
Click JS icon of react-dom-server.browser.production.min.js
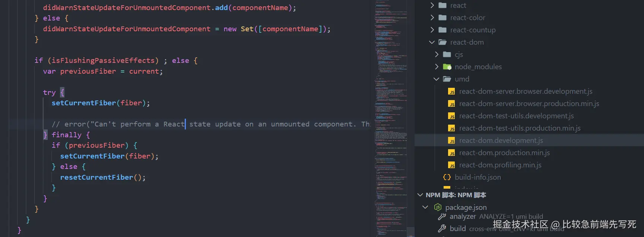(451, 104)
